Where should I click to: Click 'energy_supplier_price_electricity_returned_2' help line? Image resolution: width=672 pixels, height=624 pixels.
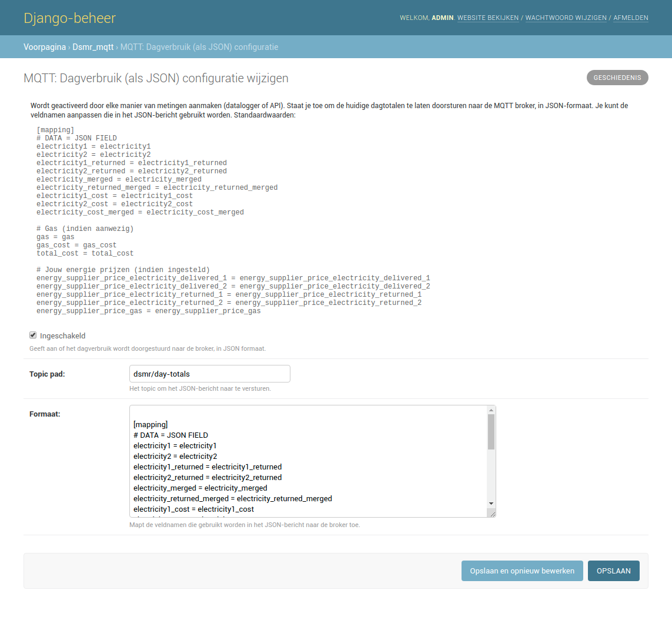coord(229,303)
